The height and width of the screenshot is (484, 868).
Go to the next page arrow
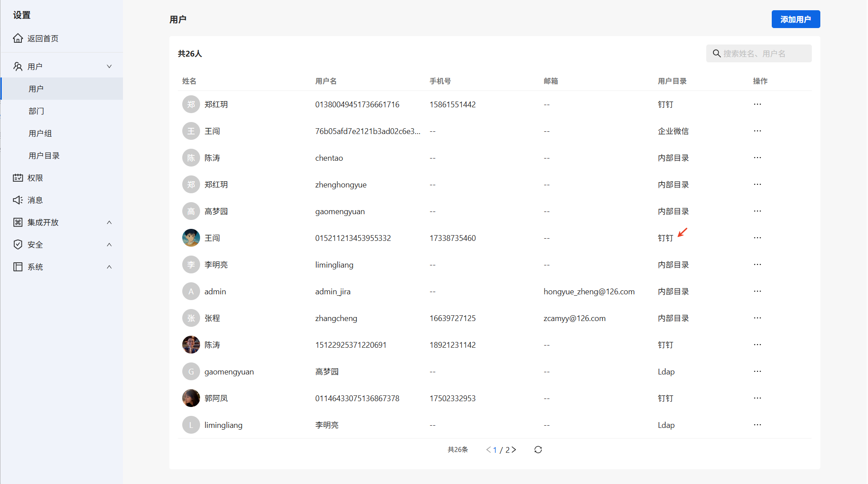514,450
